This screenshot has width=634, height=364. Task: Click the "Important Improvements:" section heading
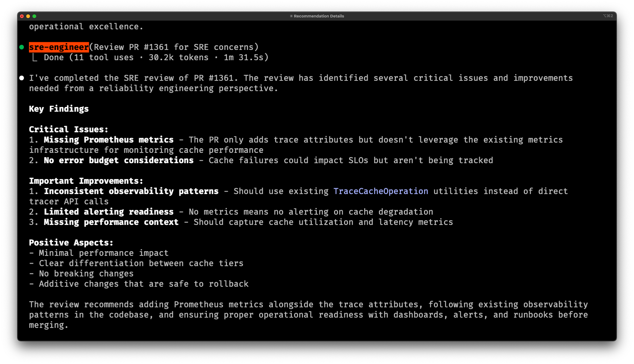click(86, 181)
